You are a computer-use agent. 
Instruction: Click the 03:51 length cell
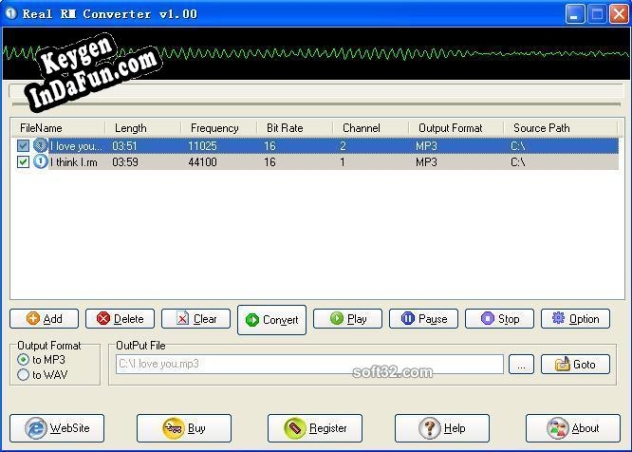tap(125, 146)
